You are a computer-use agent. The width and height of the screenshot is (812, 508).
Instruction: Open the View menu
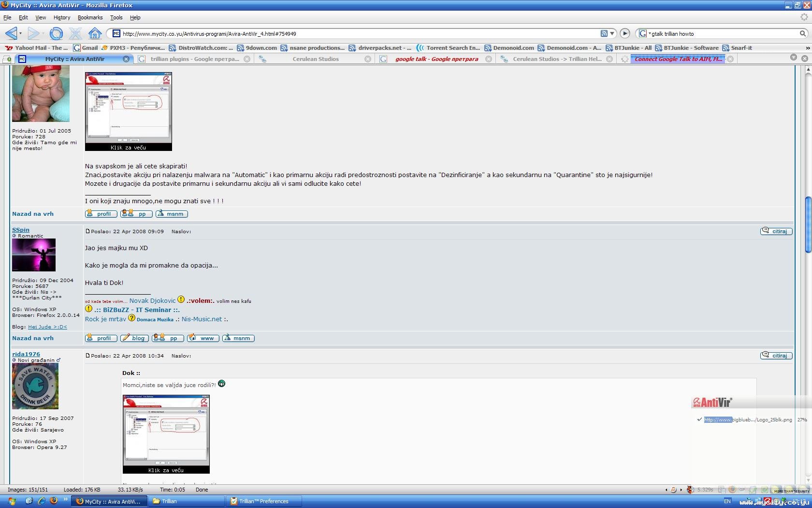pos(41,17)
